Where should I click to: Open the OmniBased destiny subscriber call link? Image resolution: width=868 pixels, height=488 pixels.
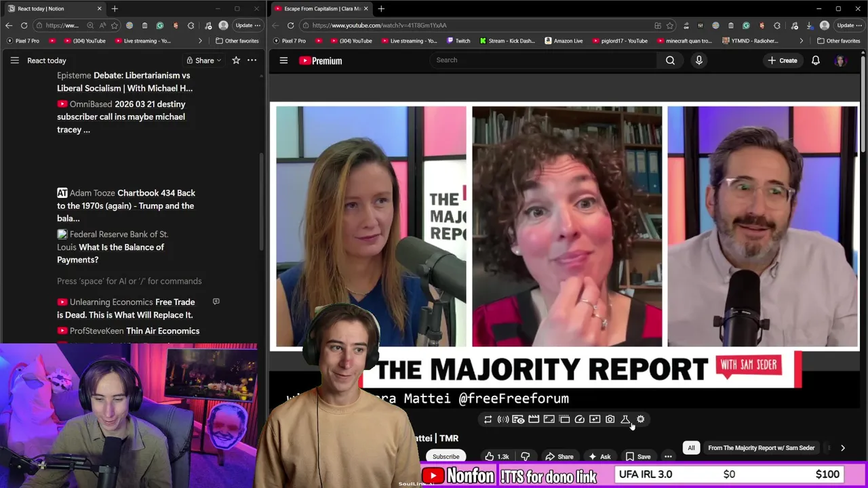tap(121, 117)
